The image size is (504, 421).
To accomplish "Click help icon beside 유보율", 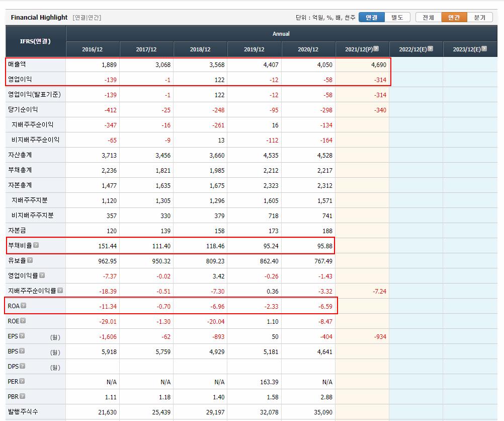I will pos(30,260).
